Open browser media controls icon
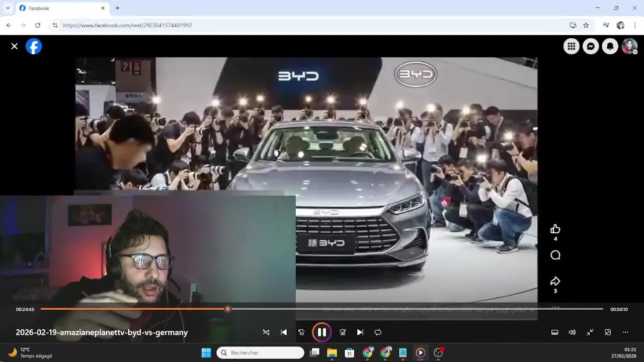644x362 pixels. click(x=606, y=25)
